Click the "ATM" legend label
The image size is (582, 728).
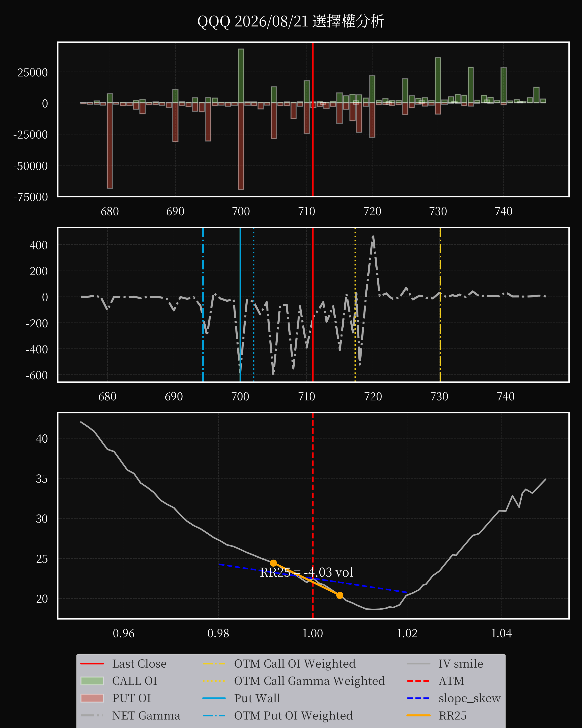[452, 681]
